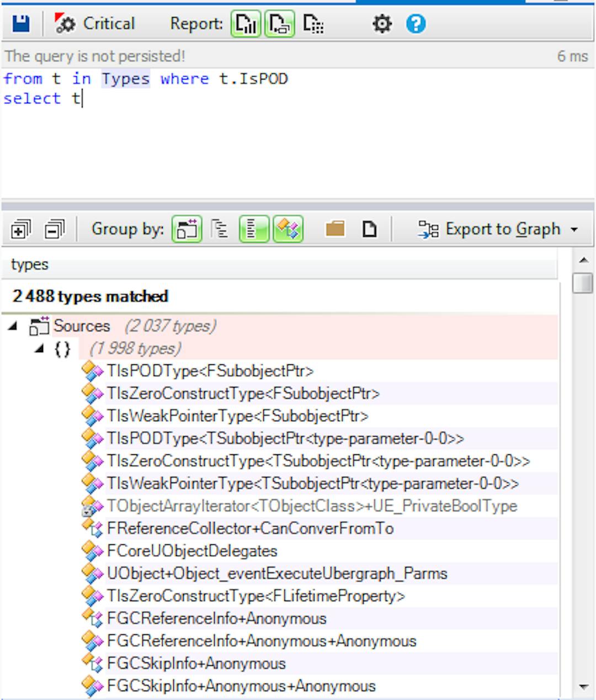Save the query with the floppy disk icon
This screenshot has height=700, width=596.
coord(20,24)
